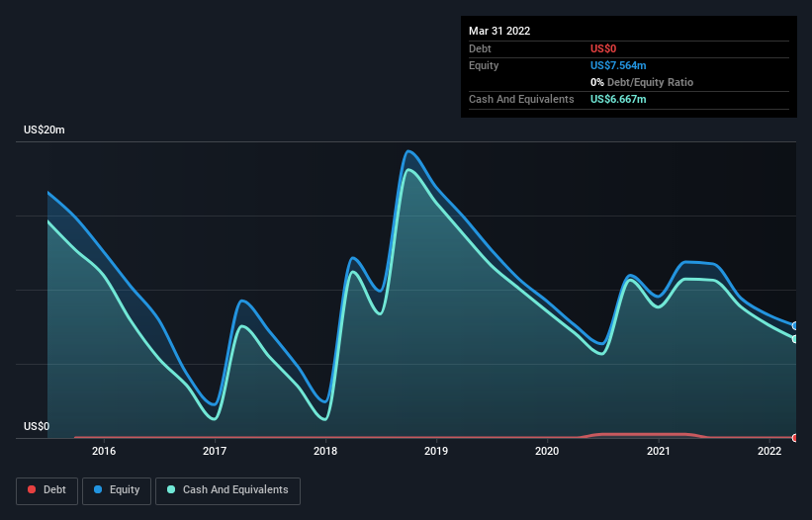This screenshot has height=520, width=812.
Task: Toggle Cash And Equivalents legend button
Action: click(227, 490)
